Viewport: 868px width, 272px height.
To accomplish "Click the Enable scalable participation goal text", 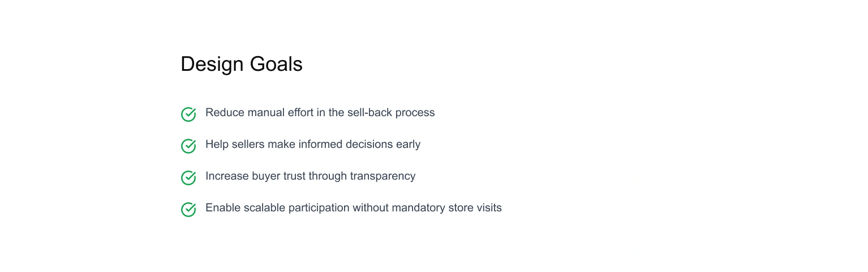I will click(x=354, y=207).
